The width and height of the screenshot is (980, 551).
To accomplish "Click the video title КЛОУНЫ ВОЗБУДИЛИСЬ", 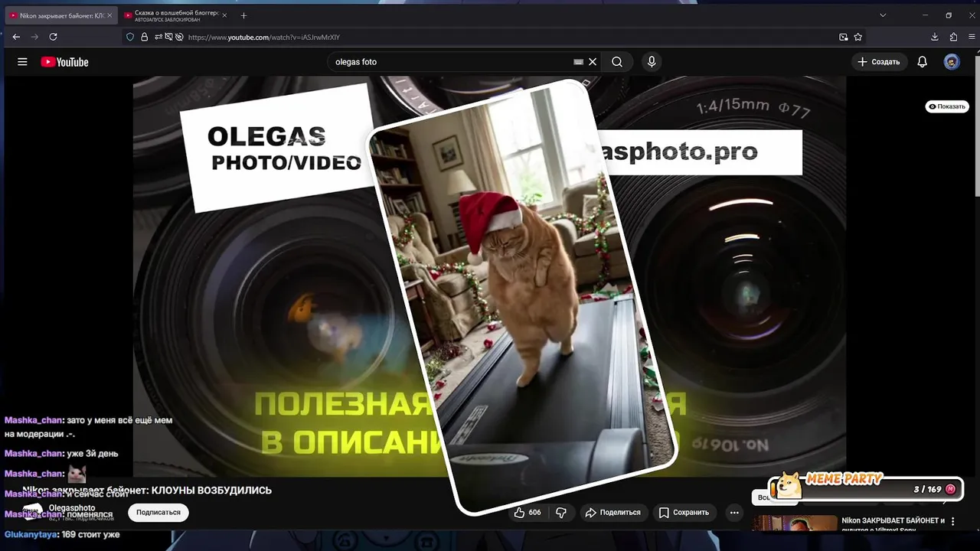I will (147, 491).
